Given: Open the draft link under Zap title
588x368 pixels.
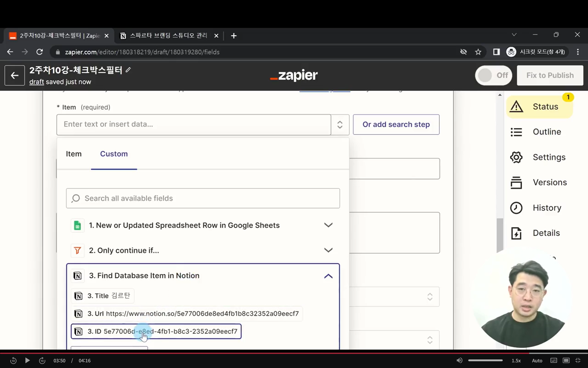Looking at the screenshot, I should click(37, 82).
